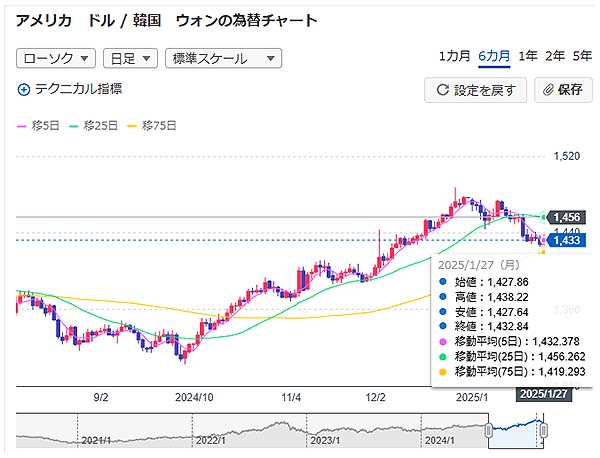Click the 2022/1 marker in the navigator
600x458 pixels.
point(210,441)
